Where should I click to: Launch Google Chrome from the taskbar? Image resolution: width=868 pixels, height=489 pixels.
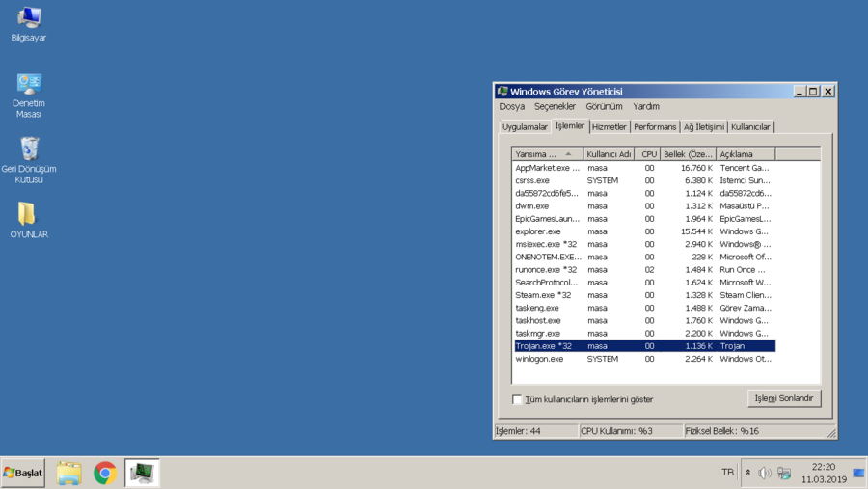point(105,473)
